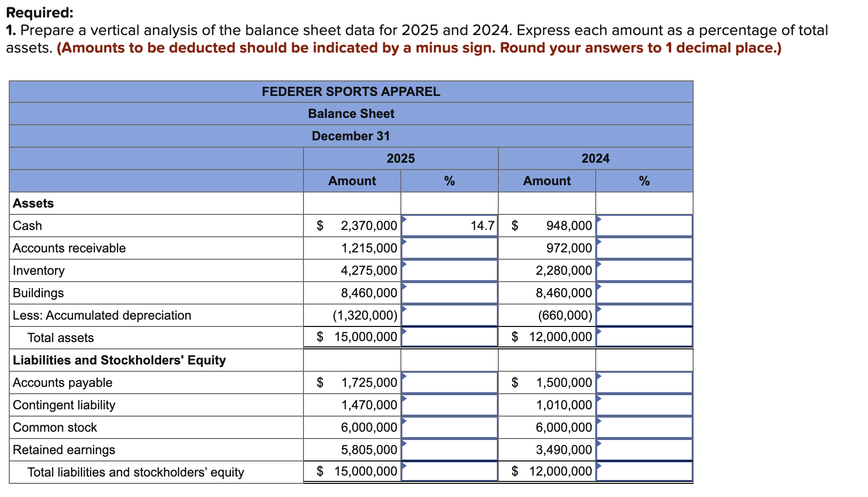This screenshot has height=497, width=868.
Task: Click the 2024 percent field for Total assets
Action: pyautogui.click(x=644, y=337)
